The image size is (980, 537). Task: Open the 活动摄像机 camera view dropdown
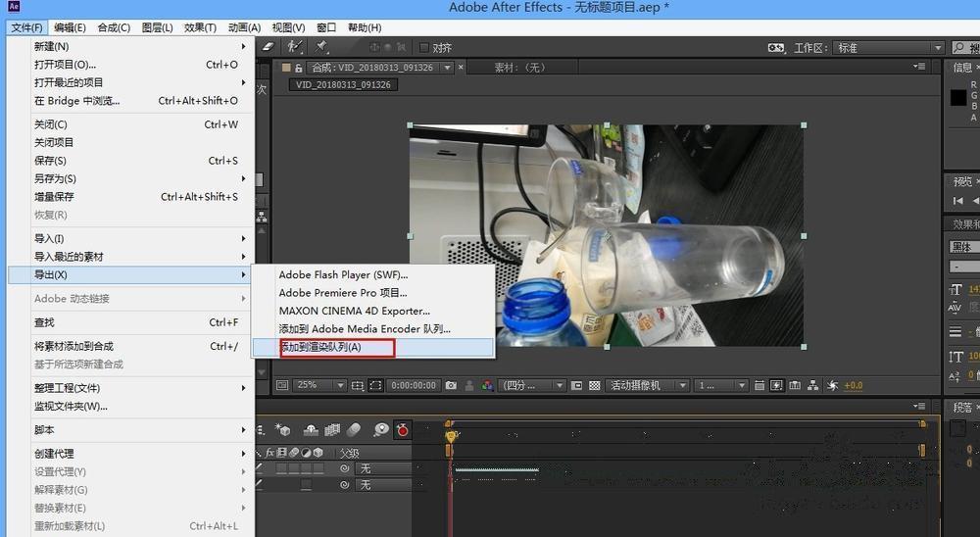(646, 386)
